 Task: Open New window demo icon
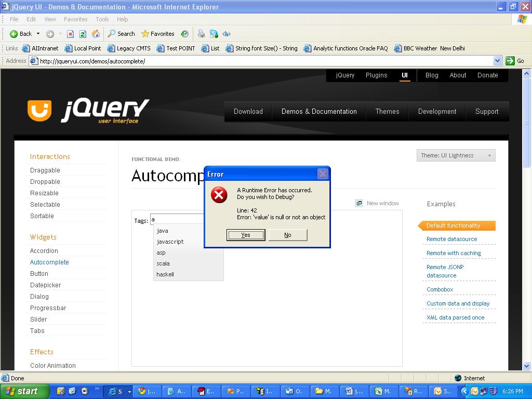point(359,203)
